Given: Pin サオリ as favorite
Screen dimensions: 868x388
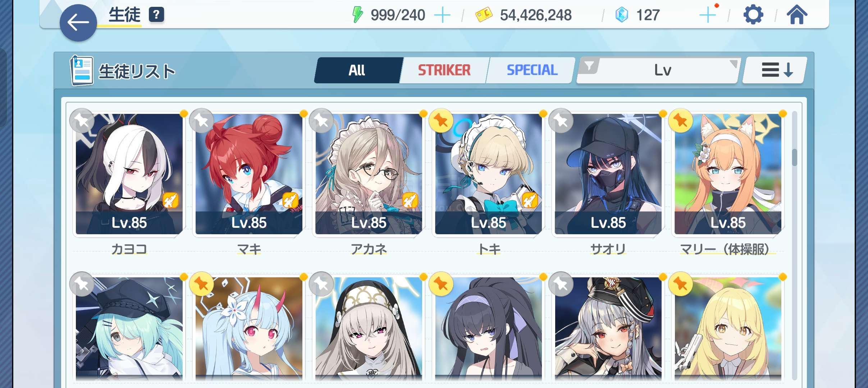Looking at the screenshot, I should click(561, 120).
